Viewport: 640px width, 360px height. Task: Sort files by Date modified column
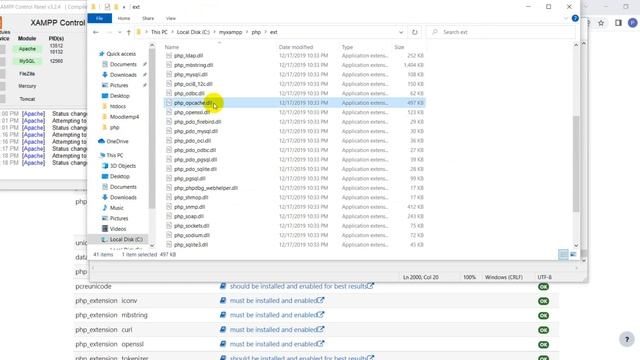[296, 47]
